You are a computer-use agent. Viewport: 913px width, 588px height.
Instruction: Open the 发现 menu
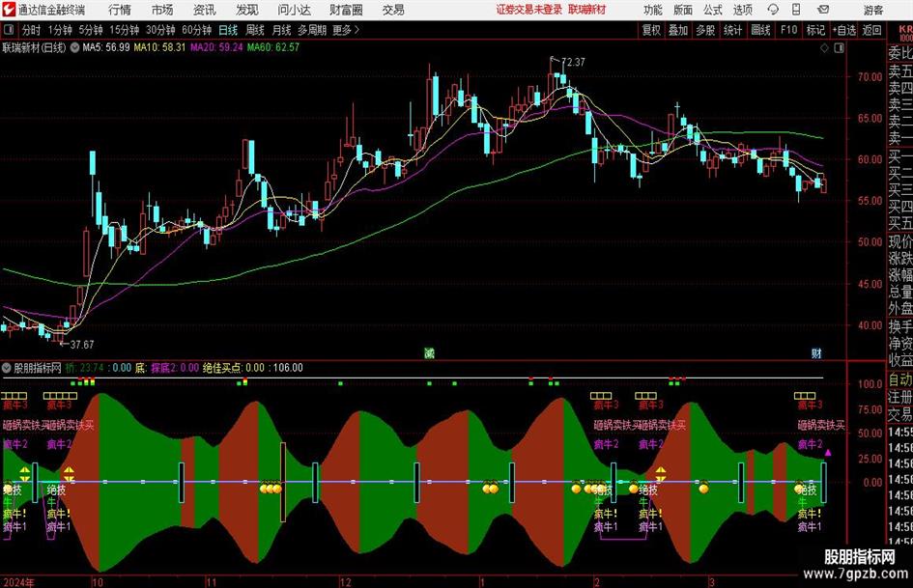(247, 10)
